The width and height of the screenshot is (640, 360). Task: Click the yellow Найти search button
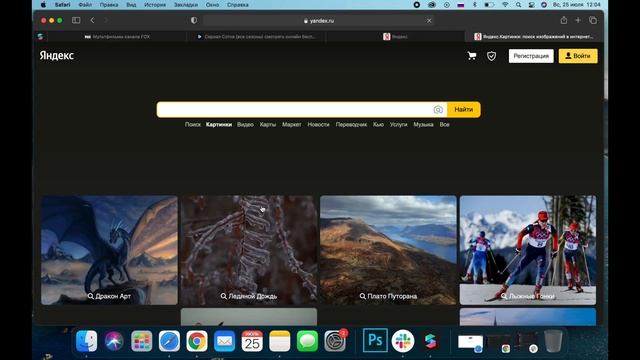(464, 109)
